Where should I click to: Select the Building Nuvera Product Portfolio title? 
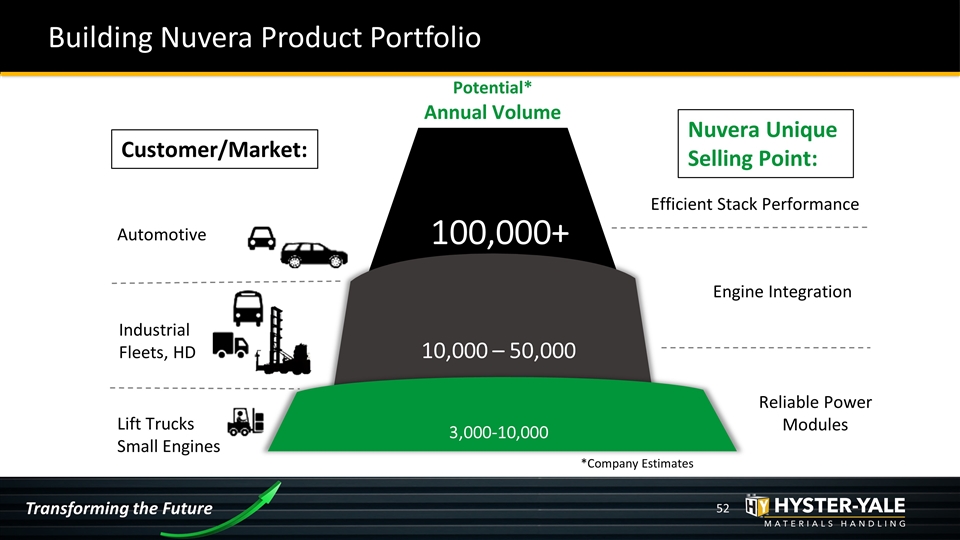point(264,37)
